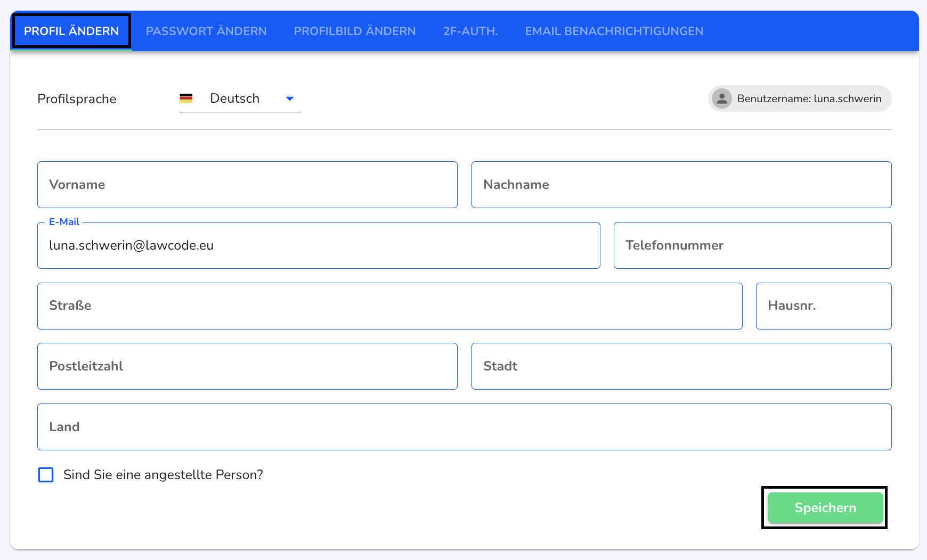927x560 pixels.
Task: Click the Land input field
Action: click(x=465, y=427)
